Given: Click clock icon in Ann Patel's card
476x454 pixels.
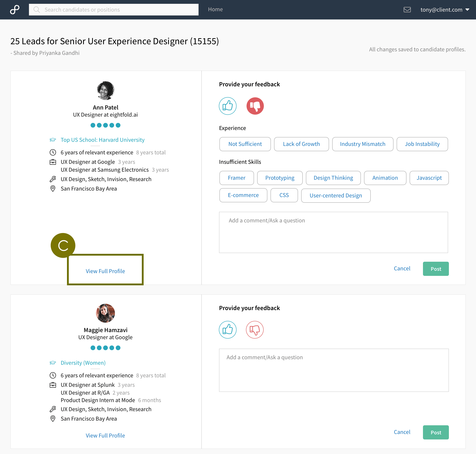Looking at the screenshot, I should pos(53,152).
